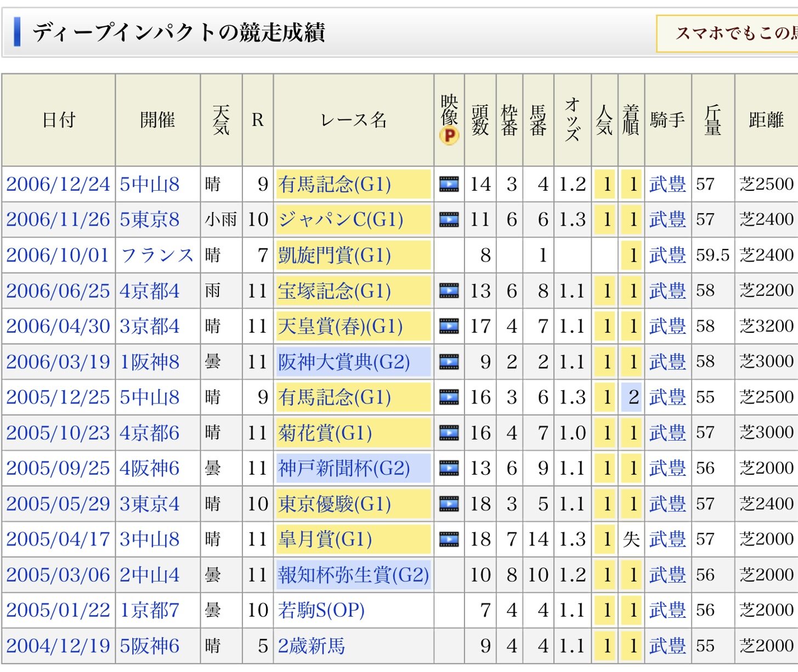Click the フランス venue link

tap(157, 255)
